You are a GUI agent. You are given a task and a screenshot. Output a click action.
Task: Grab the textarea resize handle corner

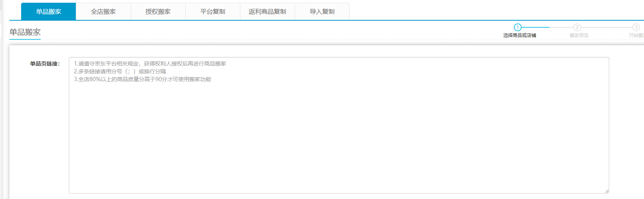tap(606, 191)
